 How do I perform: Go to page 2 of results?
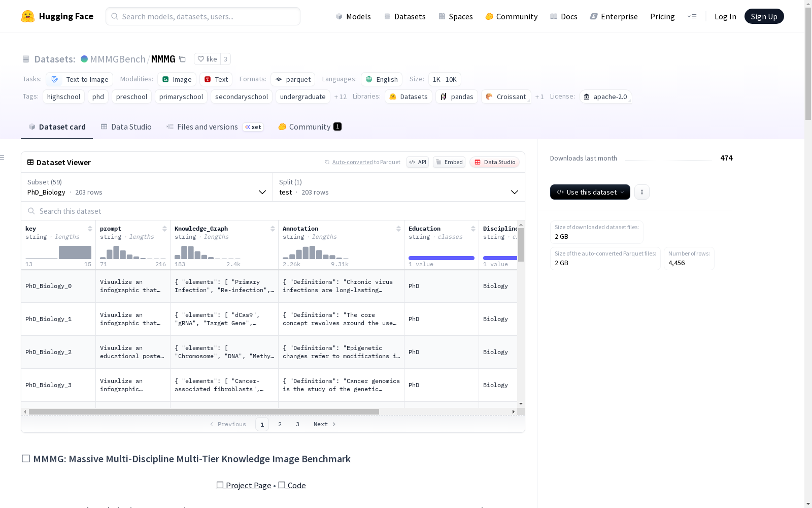(x=280, y=424)
